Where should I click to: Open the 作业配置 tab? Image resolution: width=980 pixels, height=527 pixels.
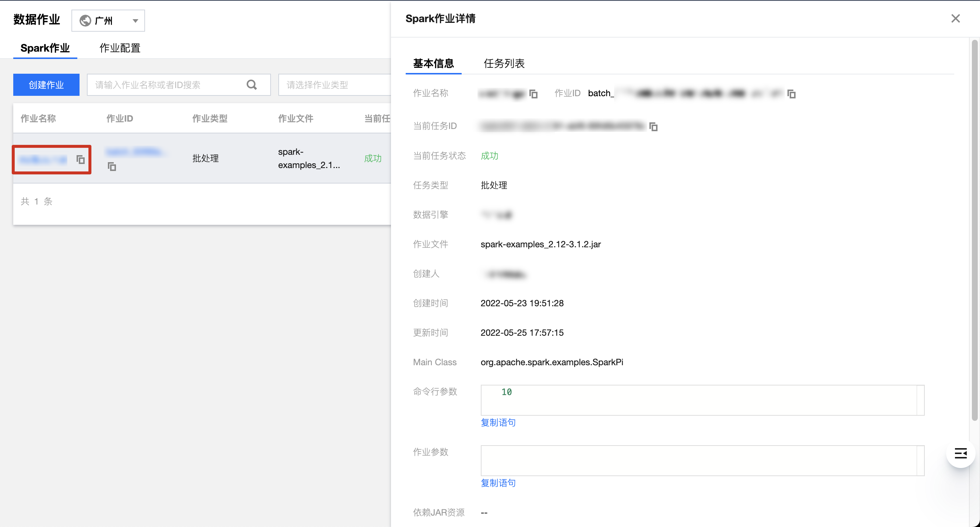120,48
